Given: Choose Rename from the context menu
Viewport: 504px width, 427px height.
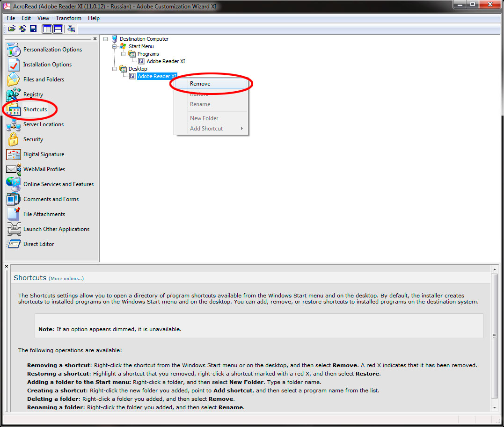Looking at the screenshot, I should 211,104.
